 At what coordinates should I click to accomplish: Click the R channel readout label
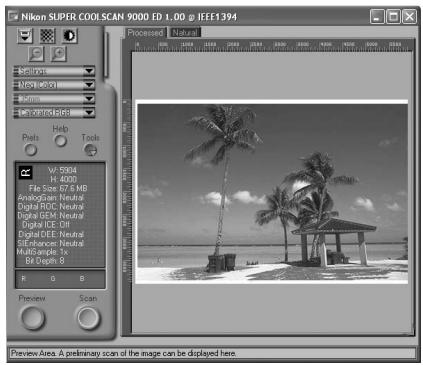click(x=24, y=278)
